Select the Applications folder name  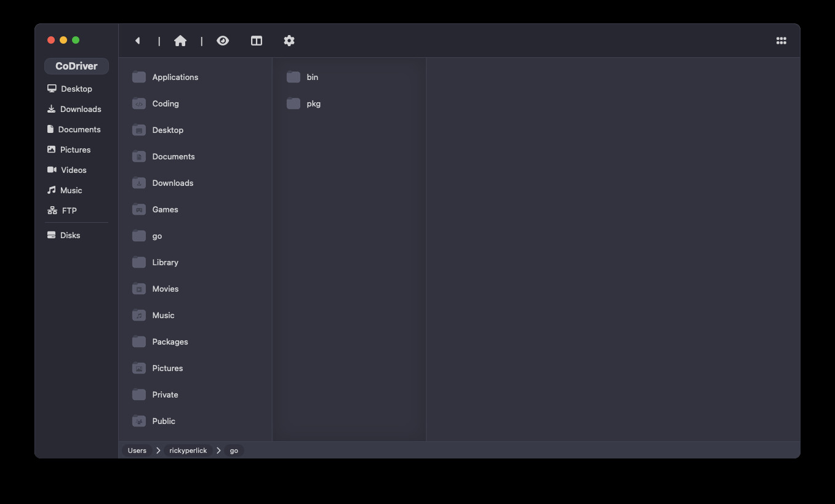(175, 77)
